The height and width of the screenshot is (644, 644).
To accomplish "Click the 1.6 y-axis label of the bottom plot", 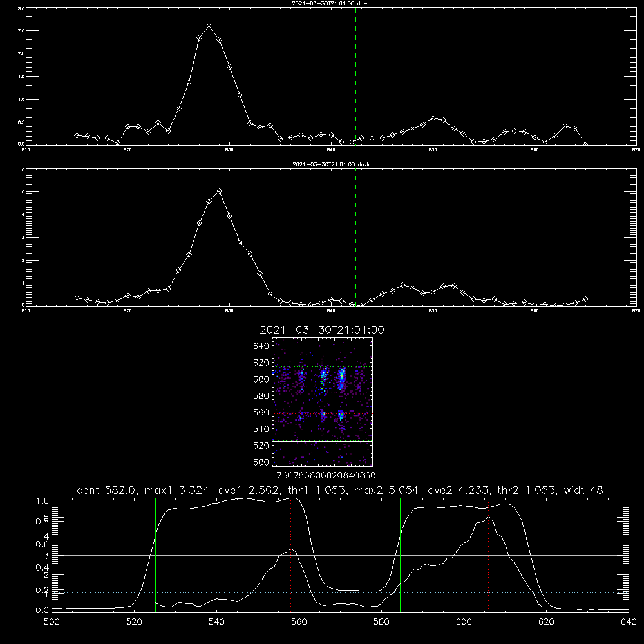I will click(43, 500).
